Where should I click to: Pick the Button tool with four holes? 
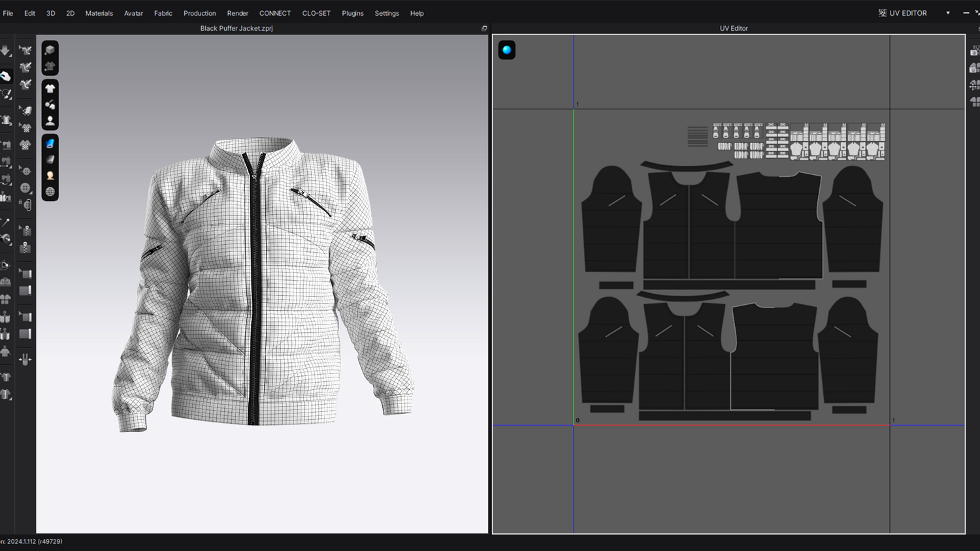[25, 188]
